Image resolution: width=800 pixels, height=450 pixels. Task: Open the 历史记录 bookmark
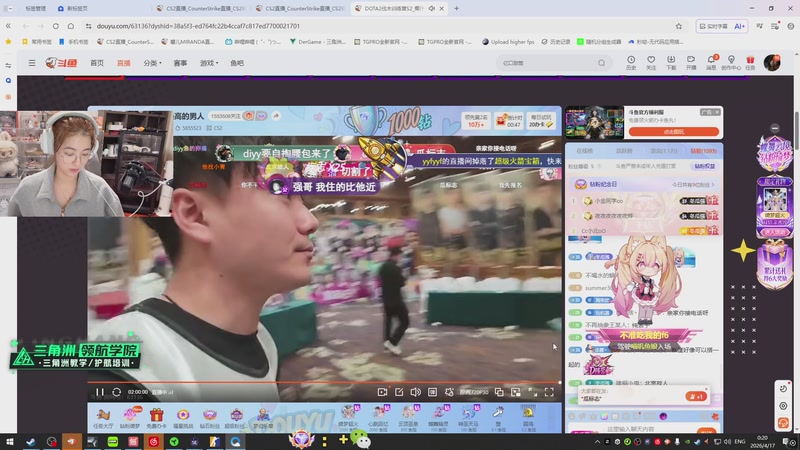tap(556, 42)
